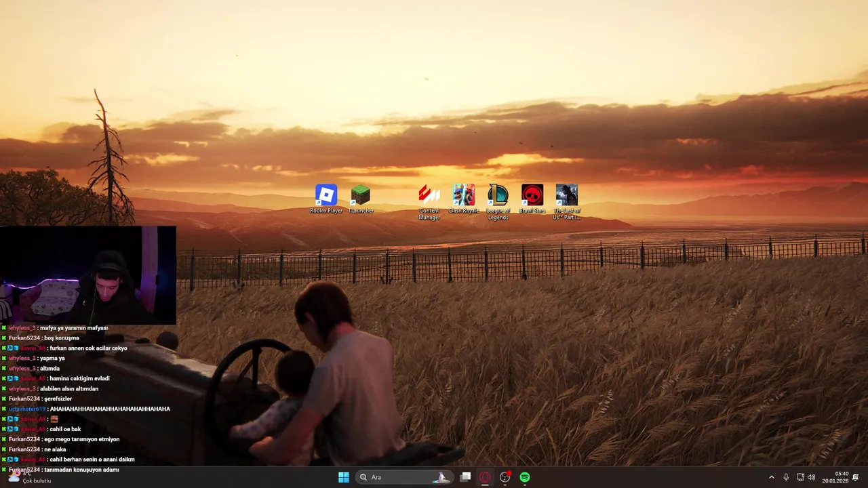This screenshot has height=488, width=868.
Task: Click the Ara search box on the taskbar
Action: pos(404,477)
